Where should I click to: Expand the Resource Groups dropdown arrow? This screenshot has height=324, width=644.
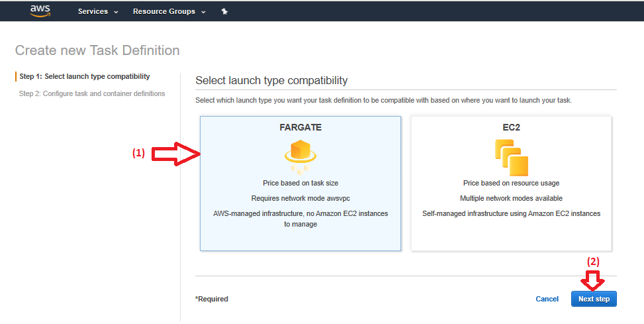pos(203,12)
